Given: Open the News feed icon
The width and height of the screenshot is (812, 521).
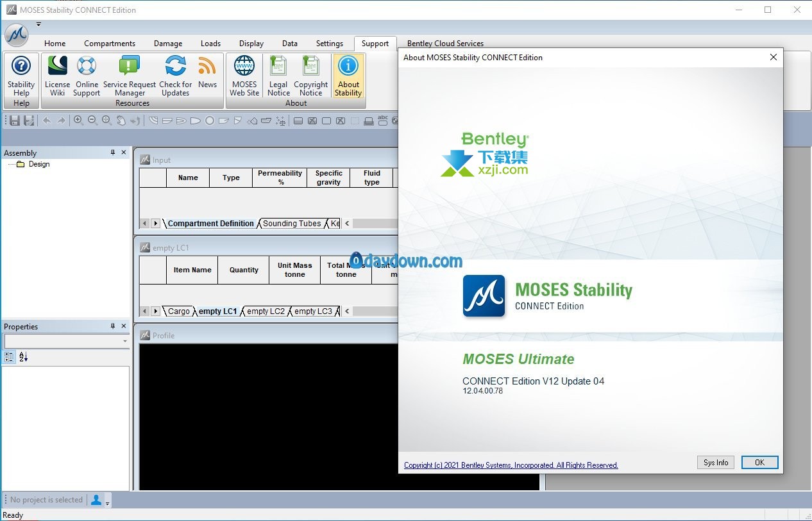Looking at the screenshot, I should click(x=207, y=72).
